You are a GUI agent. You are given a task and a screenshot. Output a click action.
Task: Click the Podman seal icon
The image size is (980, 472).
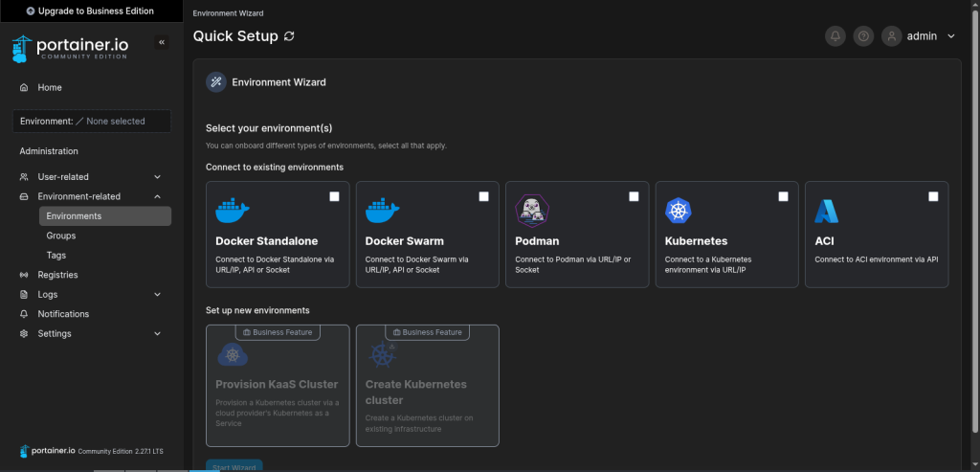[532, 210]
